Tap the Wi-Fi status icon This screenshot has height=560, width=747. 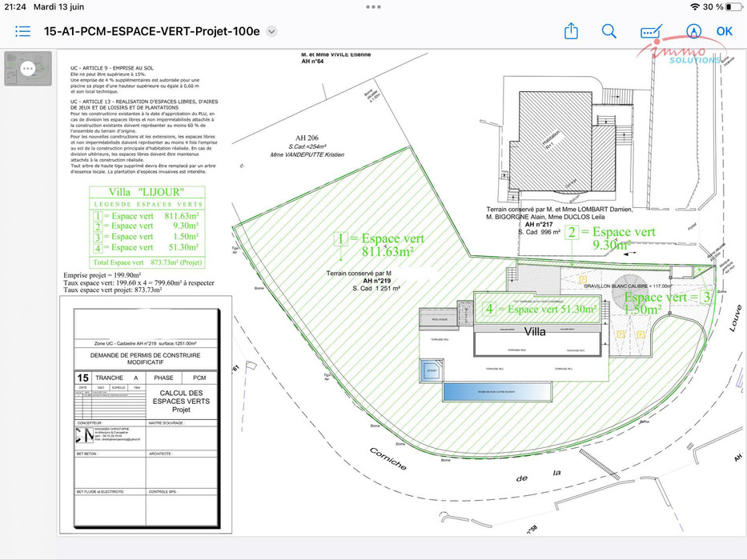point(694,6)
